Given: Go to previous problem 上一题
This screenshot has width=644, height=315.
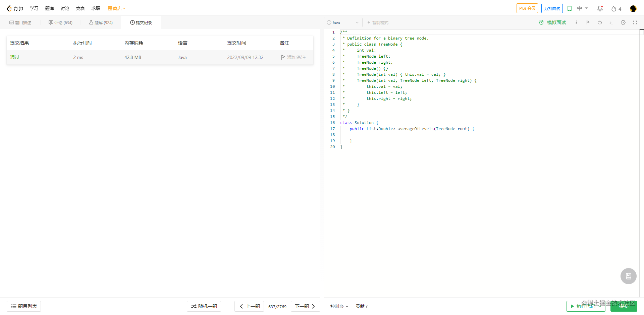Looking at the screenshot, I should 249,306.
